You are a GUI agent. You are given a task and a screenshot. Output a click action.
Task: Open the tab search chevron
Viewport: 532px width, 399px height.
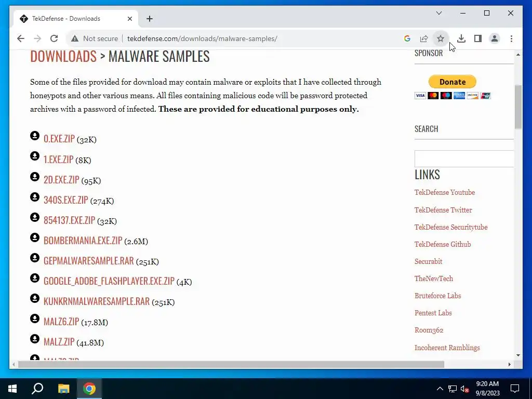click(438, 13)
